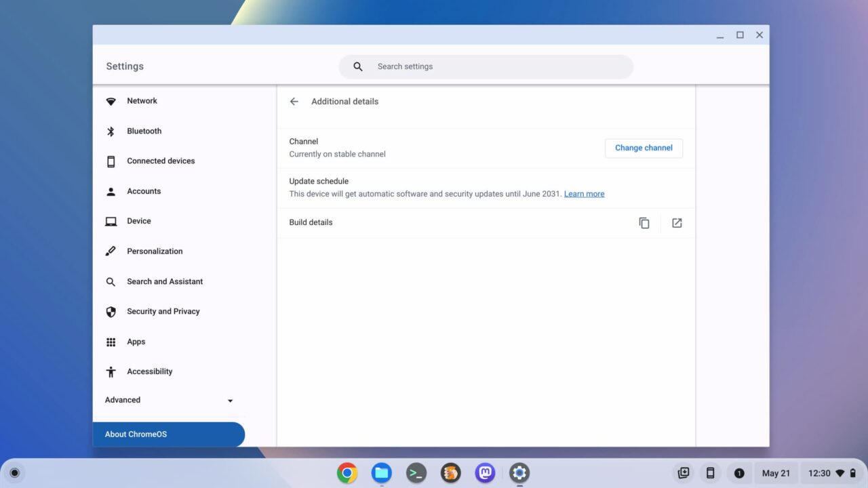The width and height of the screenshot is (868, 488).
Task: Show the notification count badge
Action: pos(739,473)
